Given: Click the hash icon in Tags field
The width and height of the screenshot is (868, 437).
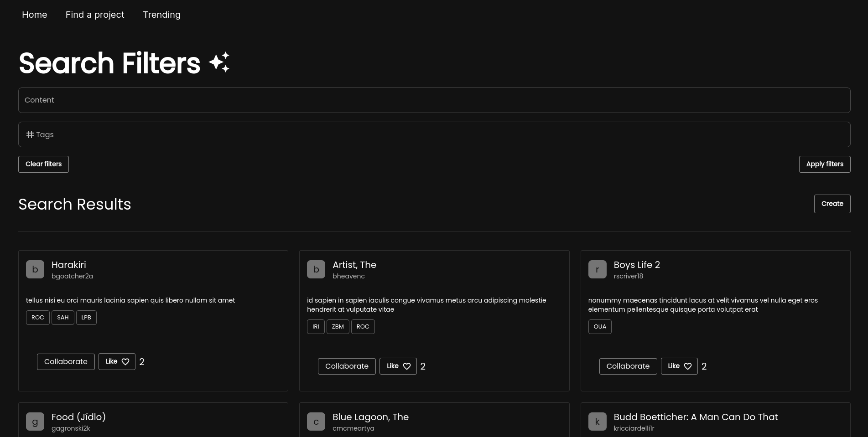Looking at the screenshot, I should [30, 134].
